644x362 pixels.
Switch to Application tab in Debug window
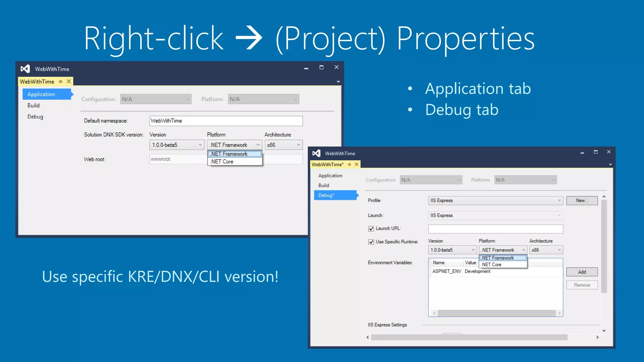click(330, 176)
